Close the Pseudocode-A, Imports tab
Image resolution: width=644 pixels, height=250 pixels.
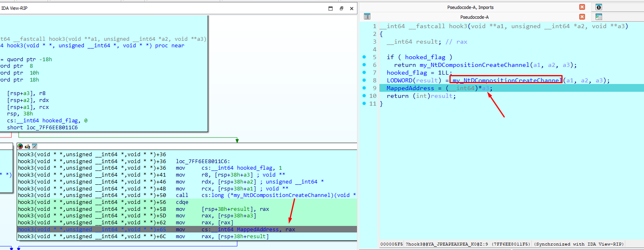coord(582,7)
